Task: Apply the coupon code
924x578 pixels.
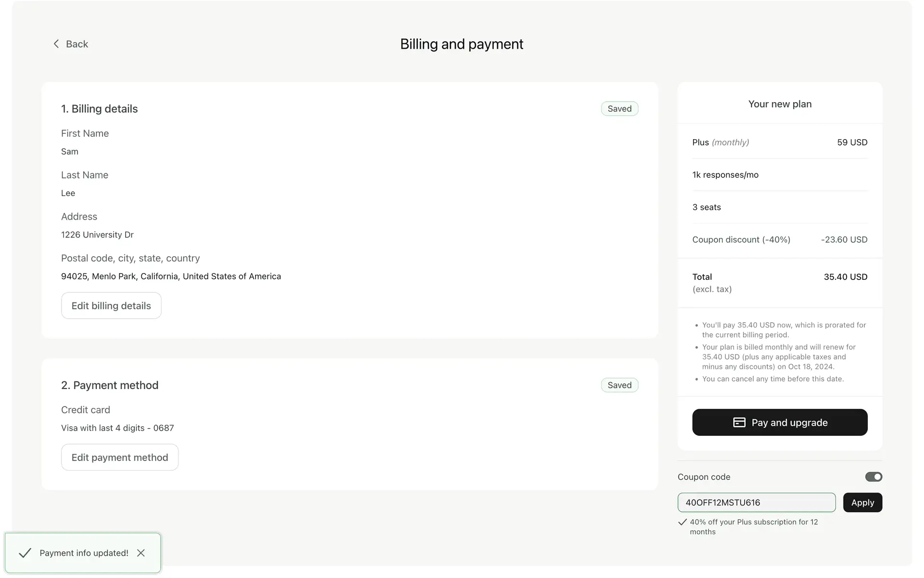Action: [862, 502]
